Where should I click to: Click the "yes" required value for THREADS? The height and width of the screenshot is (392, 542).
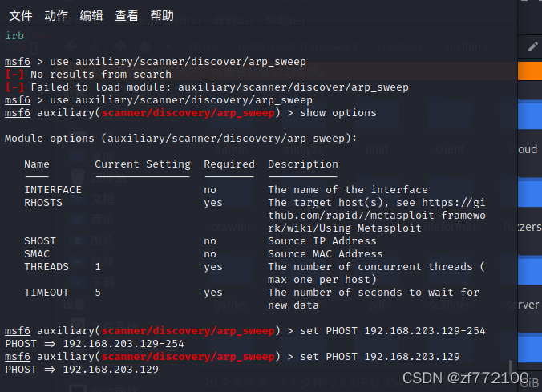click(213, 267)
